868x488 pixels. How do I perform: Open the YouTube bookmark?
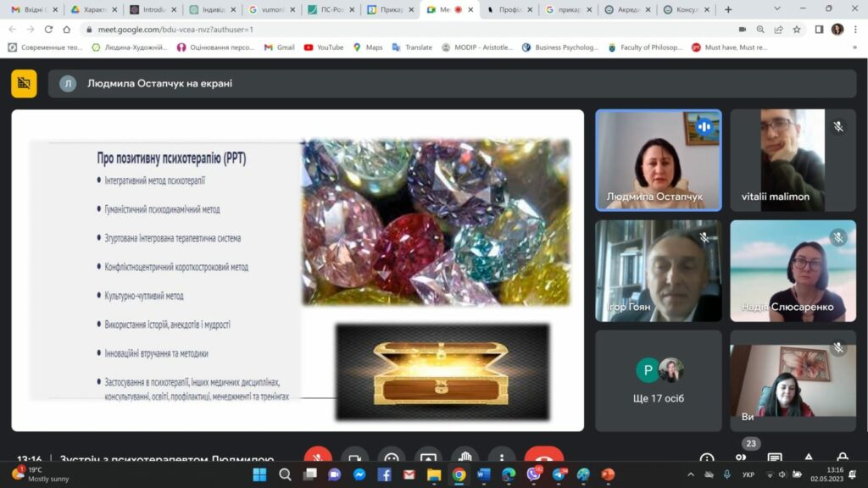[323, 47]
